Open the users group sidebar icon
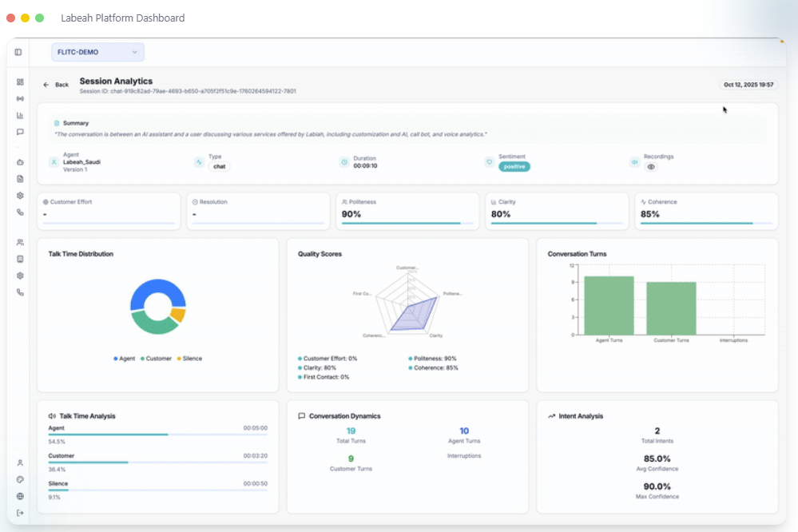The image size is (798, 532). [20, 242]
